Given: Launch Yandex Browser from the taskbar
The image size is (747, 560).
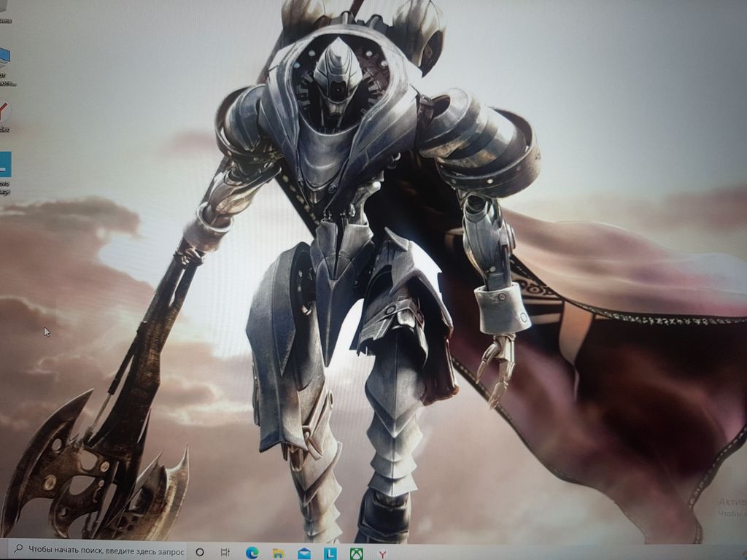Looking at the screenshot, I should click(x=382, y=554).
